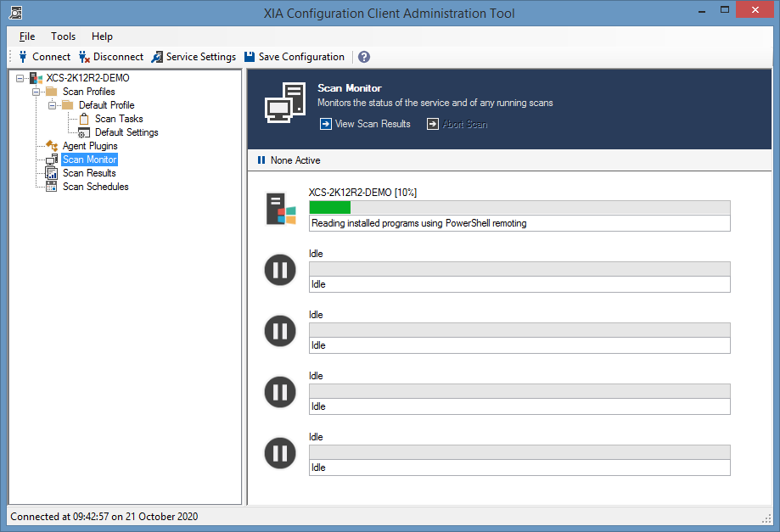780x532 pixels.
Task: Select Scan Monitor in the tree
Action: [x=89, y=160]
